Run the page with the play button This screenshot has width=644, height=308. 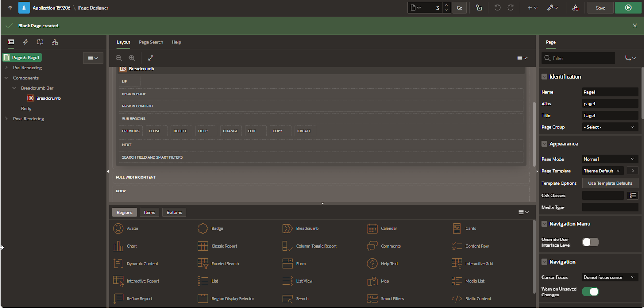628,8
